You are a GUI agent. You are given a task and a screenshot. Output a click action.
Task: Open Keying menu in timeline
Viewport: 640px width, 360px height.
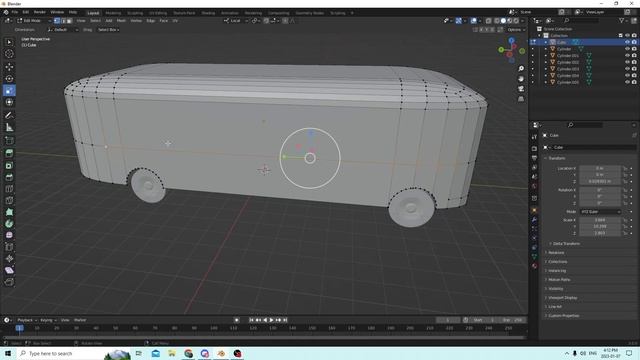pos(48,320)
